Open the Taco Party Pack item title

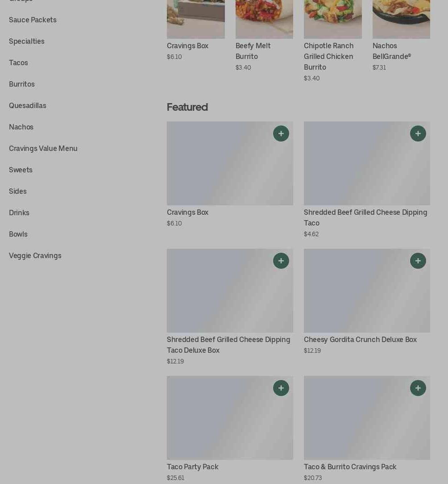pos(192,467)
